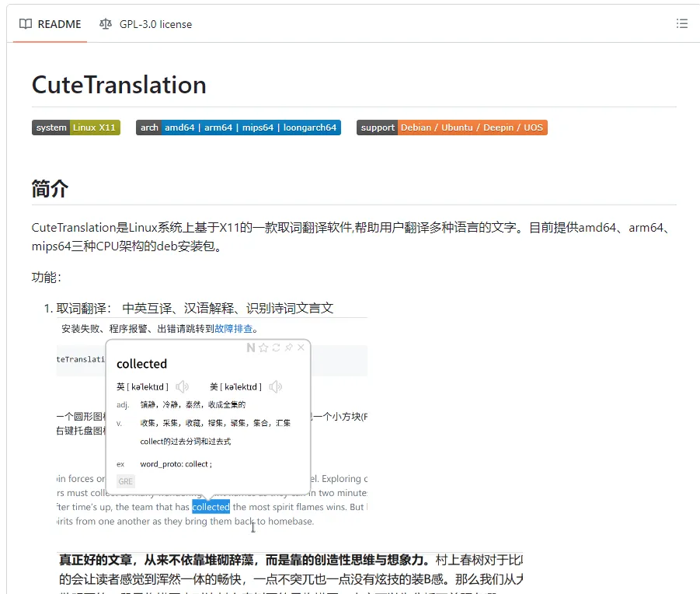Open the 故障排查 link
Viewport: 700px width, 594px height.
pyautogui.click(x=234, y=329)
